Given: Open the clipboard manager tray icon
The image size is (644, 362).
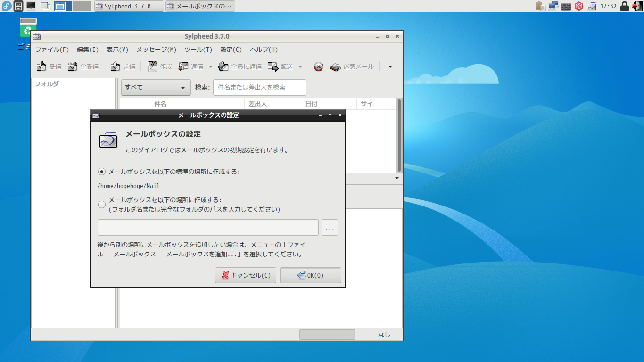Looking at the screenshot, I should [541, 6].
